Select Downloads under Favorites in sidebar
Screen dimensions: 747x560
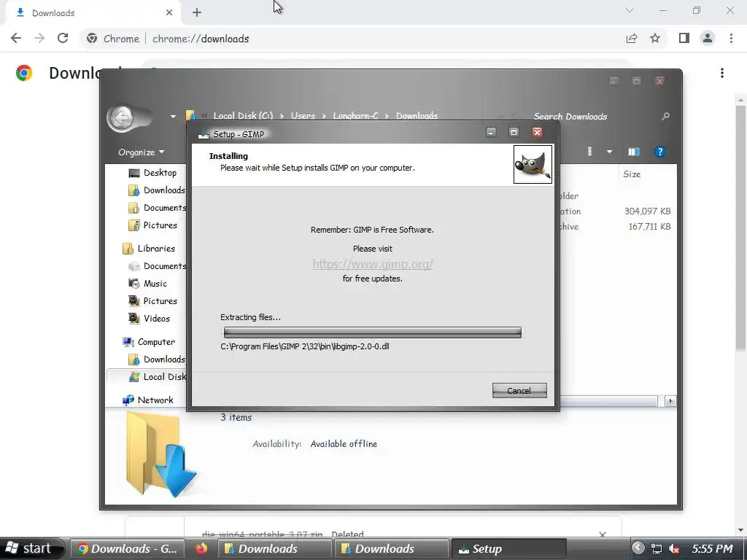tap(156, 190)
